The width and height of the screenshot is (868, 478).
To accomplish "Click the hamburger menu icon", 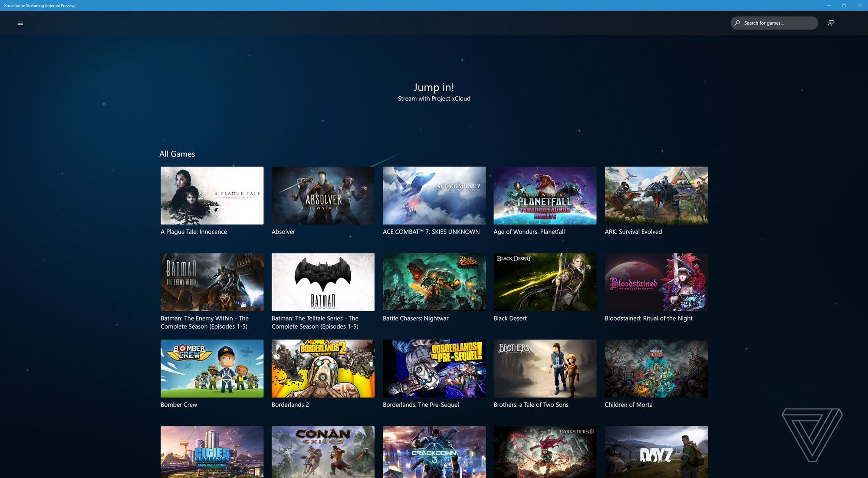I will [x=20, y=23].
